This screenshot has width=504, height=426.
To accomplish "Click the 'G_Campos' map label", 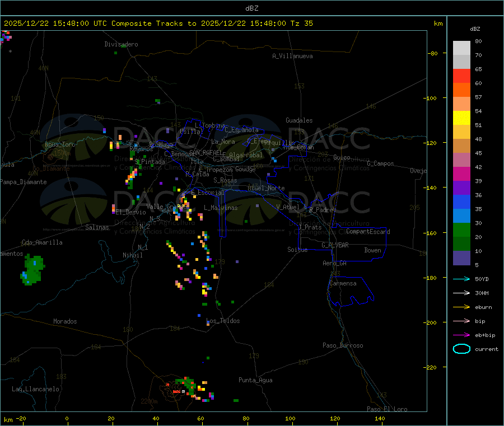I will 380,163.
